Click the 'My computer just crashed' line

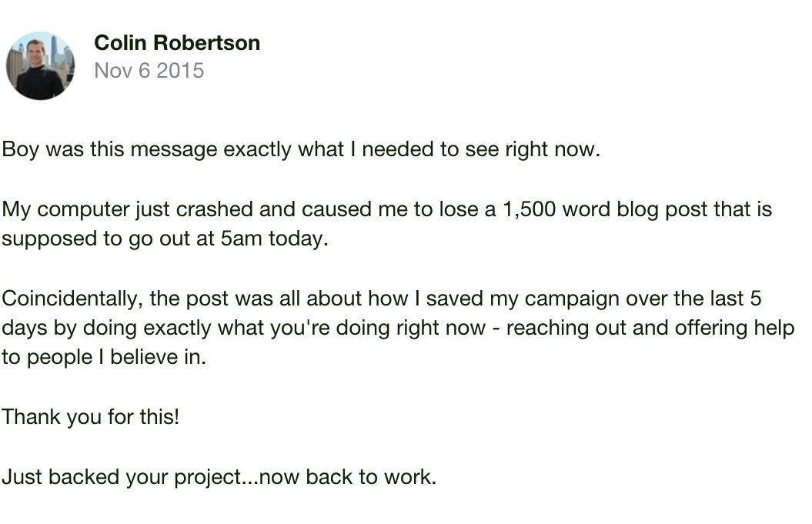[387, 210]
